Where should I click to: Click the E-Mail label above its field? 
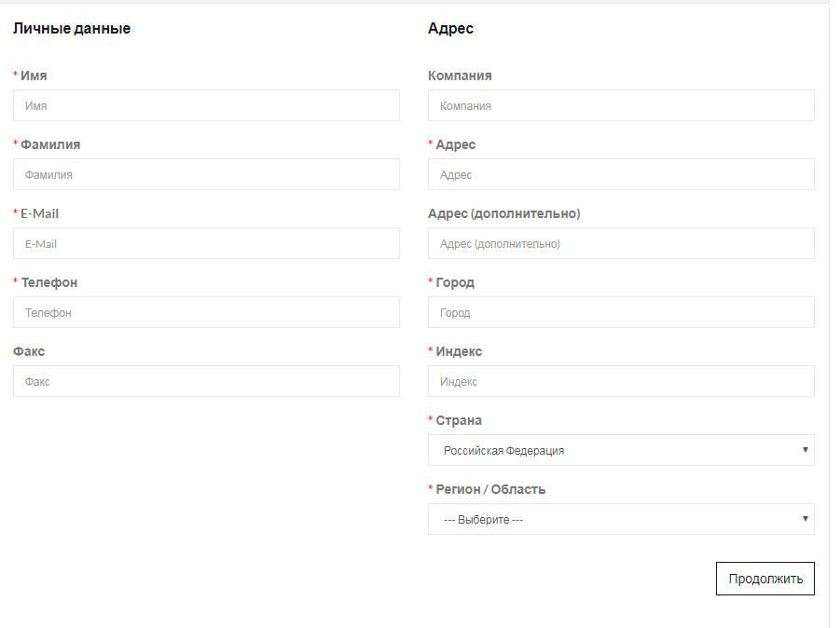click(x=39, y=213)
